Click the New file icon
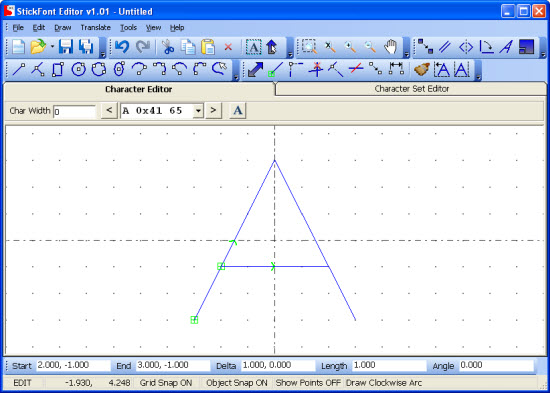The width and height of the screenshot is (550, 393). 18,47
